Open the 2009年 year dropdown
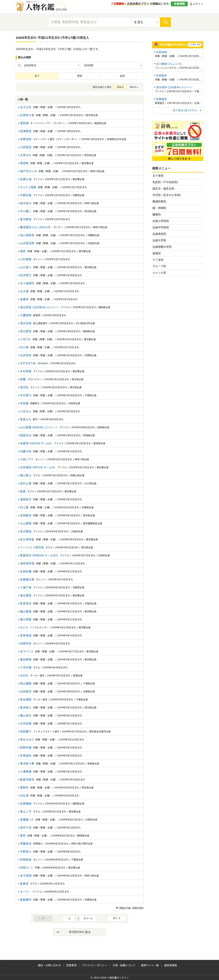219x980 pixels. [x=112, y=65]
